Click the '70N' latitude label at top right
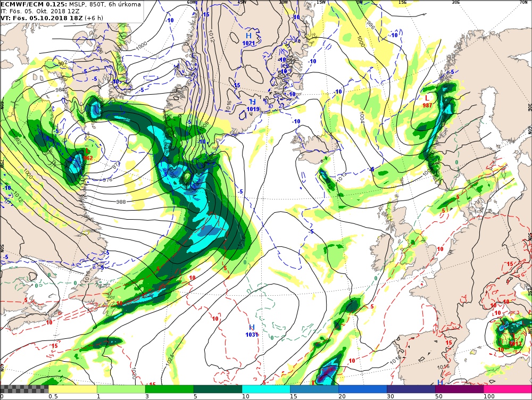This screenshot has height=400, width=532. (x=523, y=2)
